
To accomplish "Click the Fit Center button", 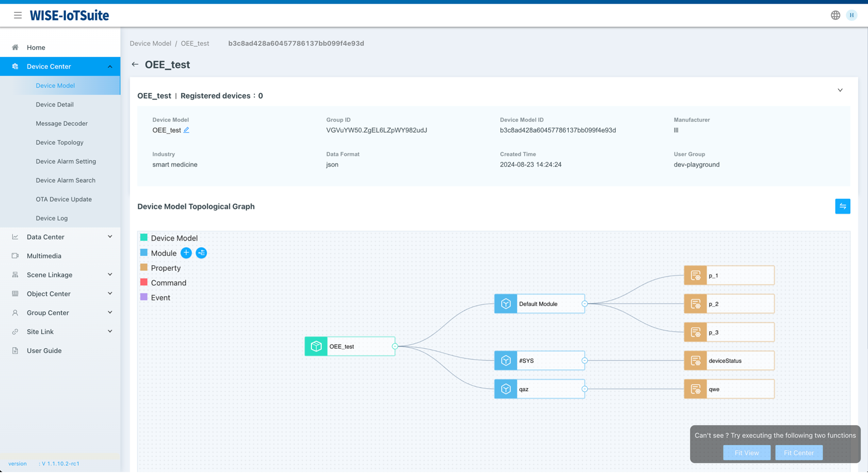I will pyautogui.click(x=798, y=453).
